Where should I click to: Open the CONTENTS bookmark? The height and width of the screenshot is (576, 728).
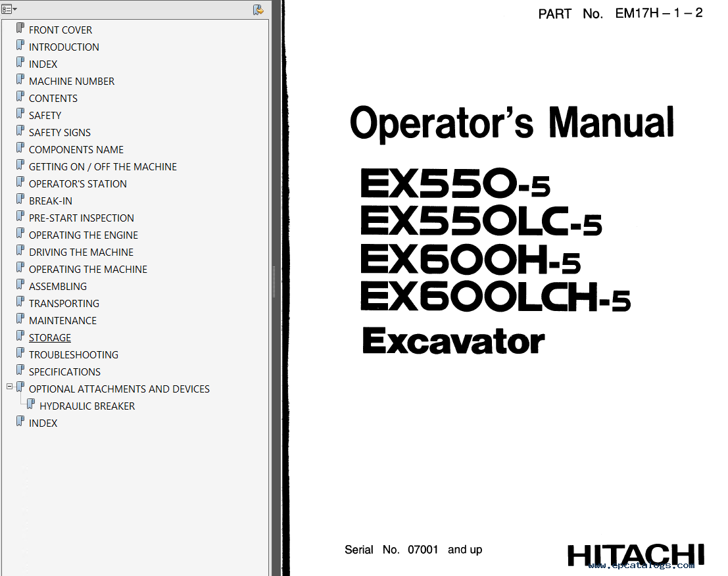(53, 99)
